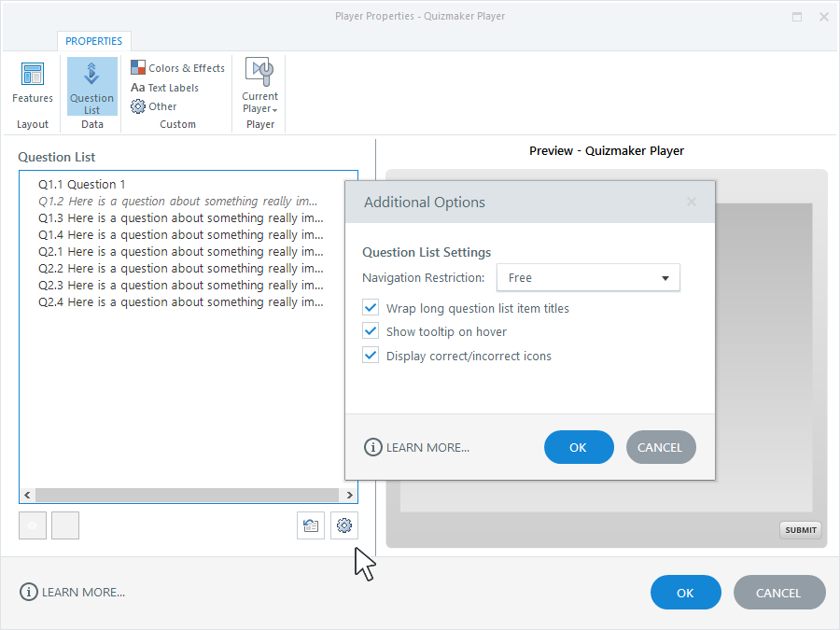Open Text Labels settings
This screenshot has width=840, height=630.
pos(165,88)
